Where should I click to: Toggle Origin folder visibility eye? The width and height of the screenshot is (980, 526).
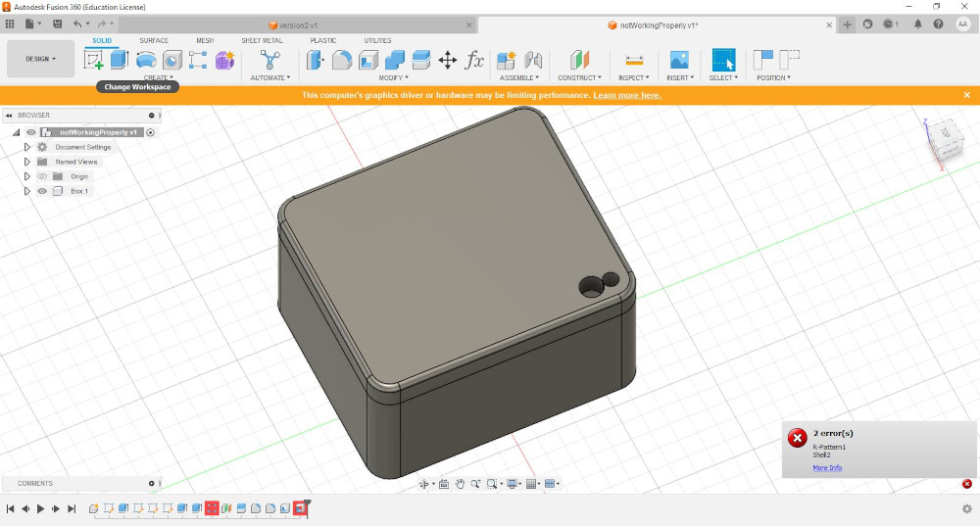[x=42, y=176]
